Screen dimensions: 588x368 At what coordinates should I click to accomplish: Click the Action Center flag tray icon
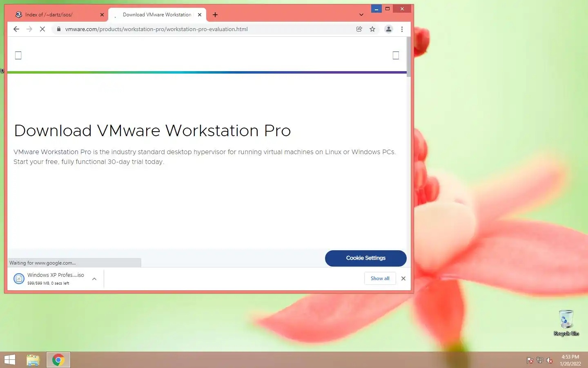(x=530, y=360)
